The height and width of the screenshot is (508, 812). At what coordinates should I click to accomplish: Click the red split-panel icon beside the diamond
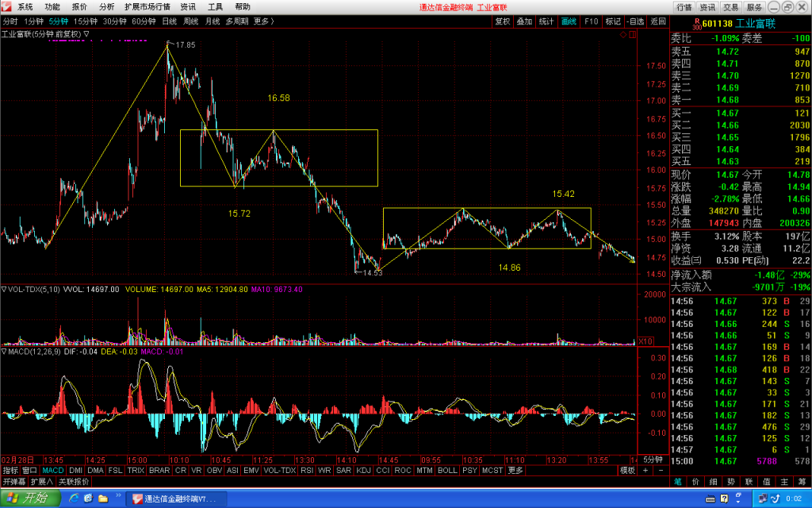click(632, 34)
